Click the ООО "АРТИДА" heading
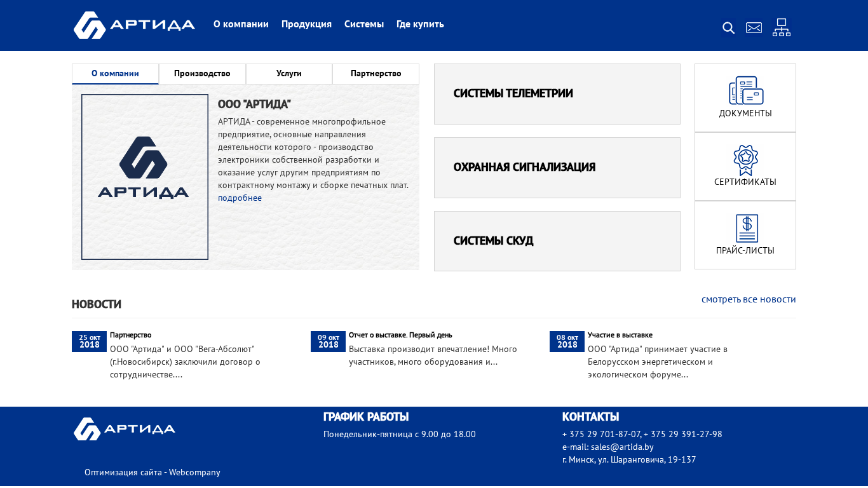The width and height of the screenshot is (868, 488). tap(254, 104)
